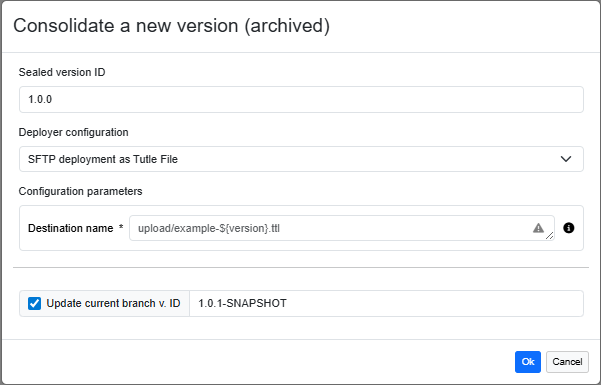The height and width of the screenshot is (385, 601).
Task: Click the info icon beside Destination name
Action: [x=568, y=228]
